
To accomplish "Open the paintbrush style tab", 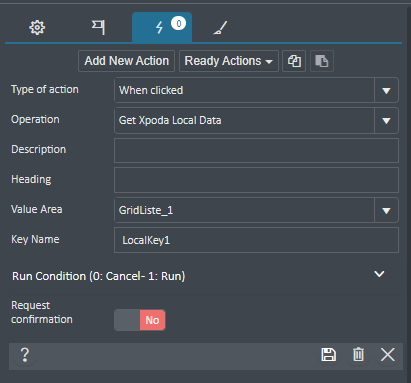I will tap(220, 28).
